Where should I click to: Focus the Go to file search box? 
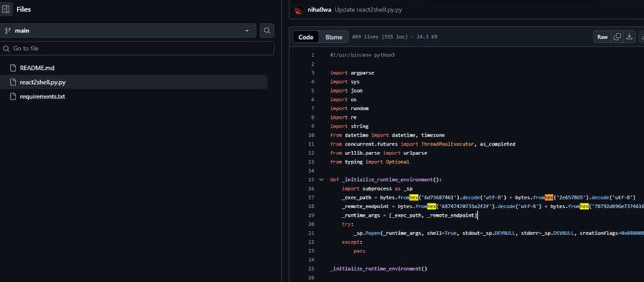pyautogui.click(x=137, y=48)
